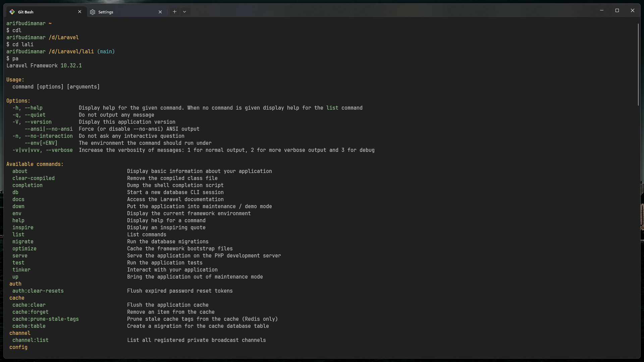Close the Settings tab
The height and width of the screenshot is (362, 644).
click(x=160, y=11)
